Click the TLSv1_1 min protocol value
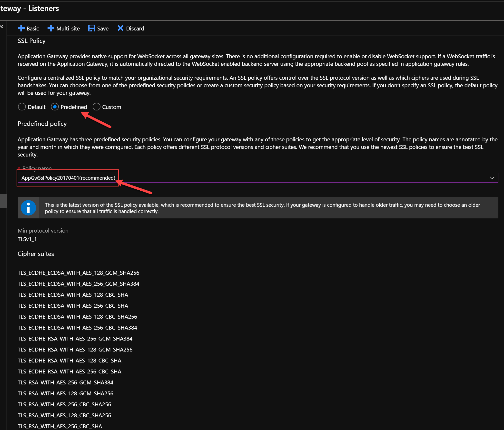The height and width of the screenshot is (430, 504). (x=27, y=239)
